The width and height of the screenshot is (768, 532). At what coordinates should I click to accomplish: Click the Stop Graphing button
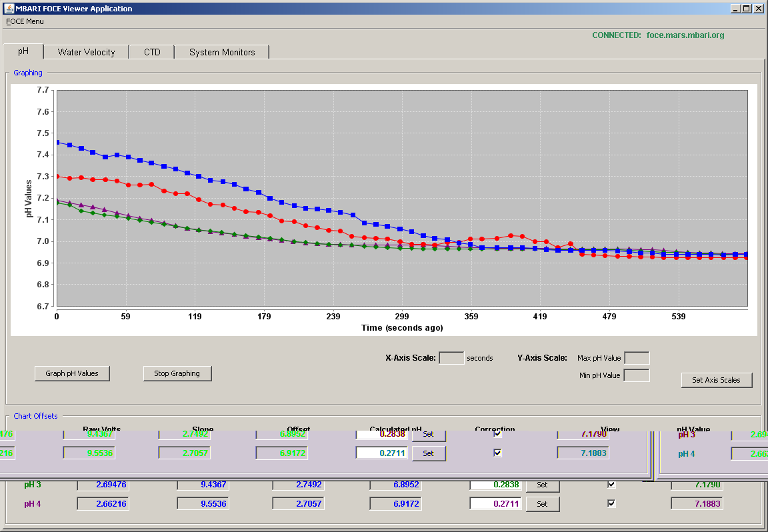(x=177, y=373)
